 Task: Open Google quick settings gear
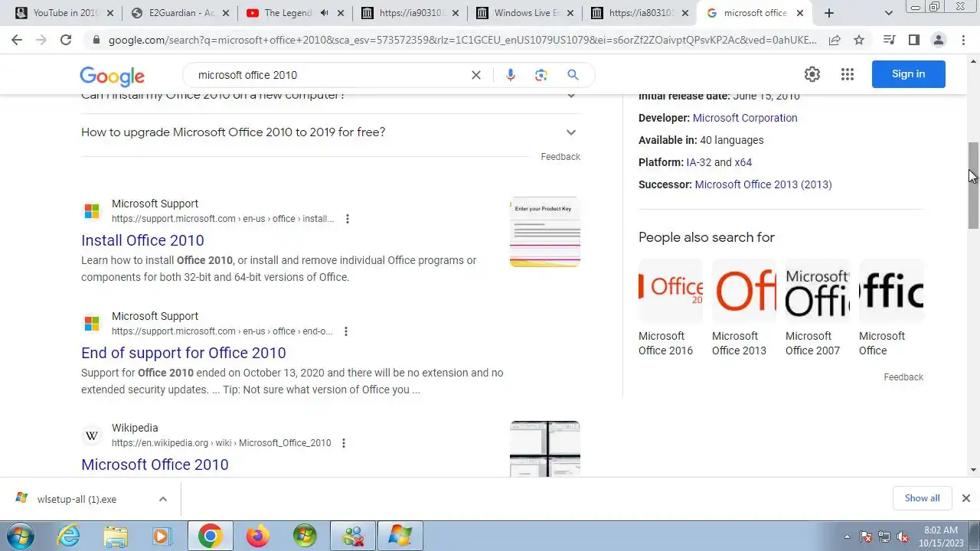click(812, 74)
